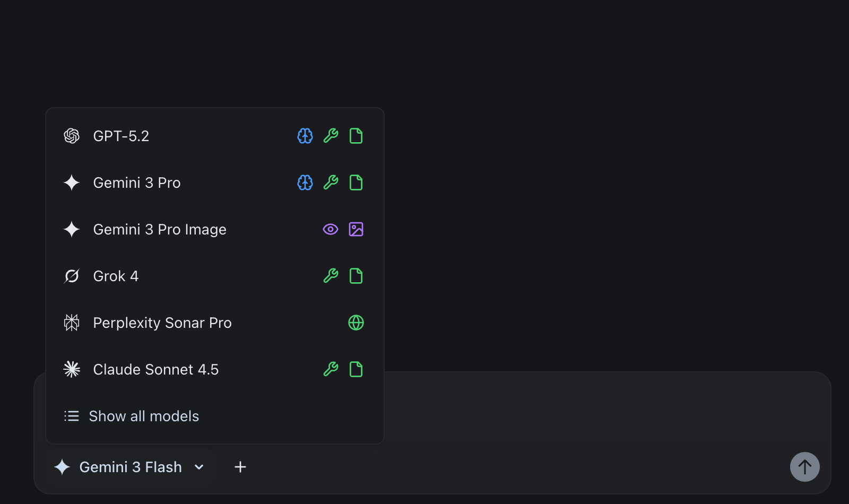This screenshot has width=849, height=504.
Task: Click the brain icon on Gemini 3 Pro row
Action: coord(305,183)
